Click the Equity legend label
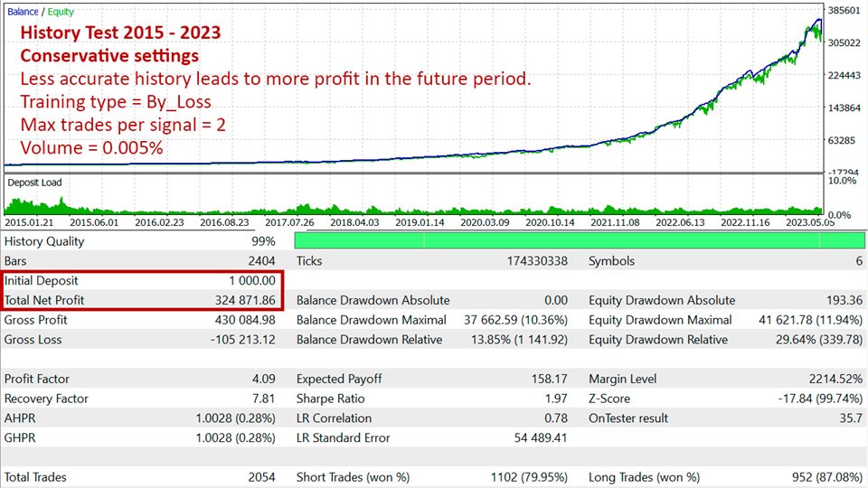Screen dimensions: 868x488 point(61,12)
